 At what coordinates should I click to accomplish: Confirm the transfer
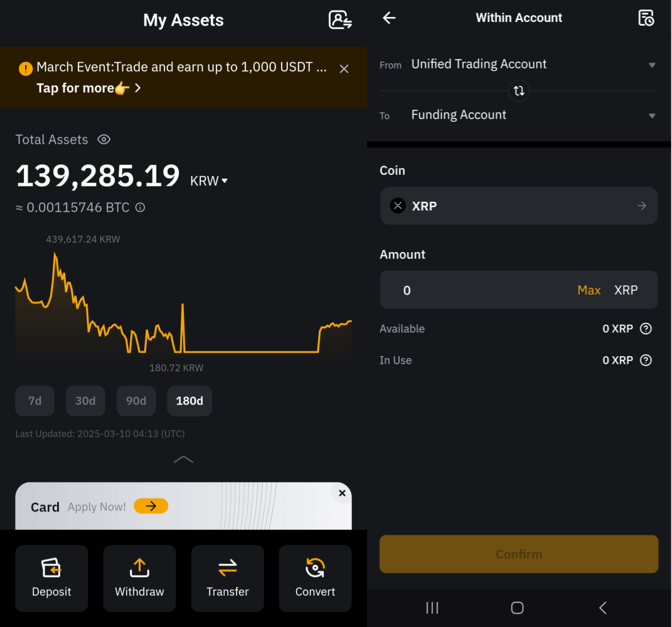click(519, 554)
